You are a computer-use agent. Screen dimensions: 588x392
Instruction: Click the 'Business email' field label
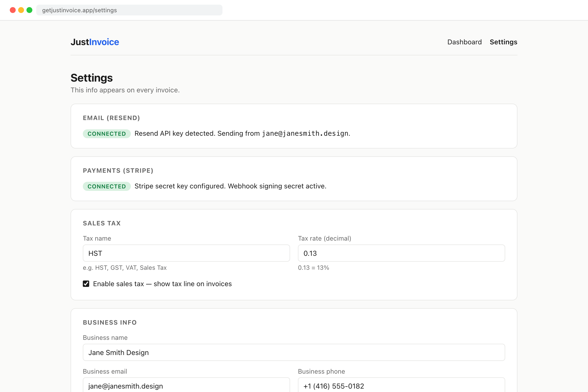tap(105, 371)
